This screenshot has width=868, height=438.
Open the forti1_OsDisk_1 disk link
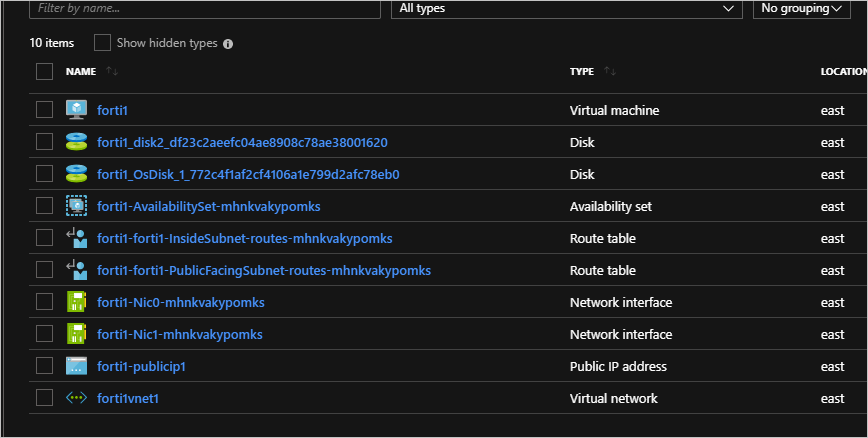point(248,174)
